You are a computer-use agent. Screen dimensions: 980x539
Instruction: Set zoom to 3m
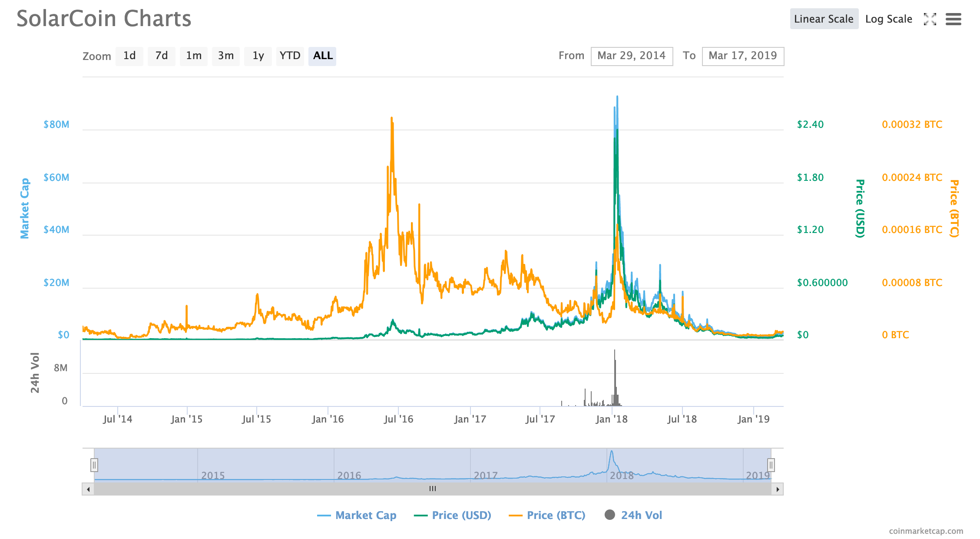[226, 56]
